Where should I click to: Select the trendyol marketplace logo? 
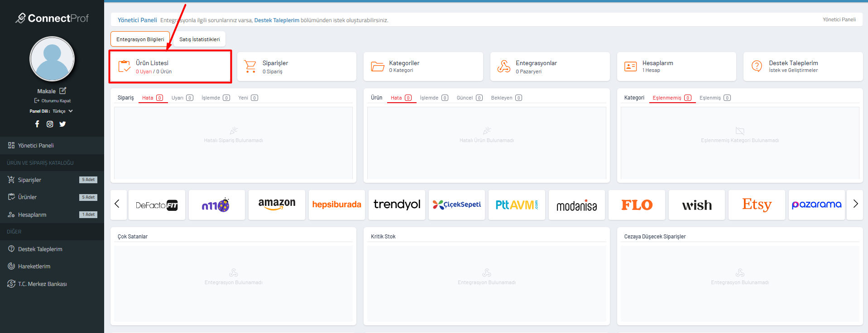coord(397,205)
